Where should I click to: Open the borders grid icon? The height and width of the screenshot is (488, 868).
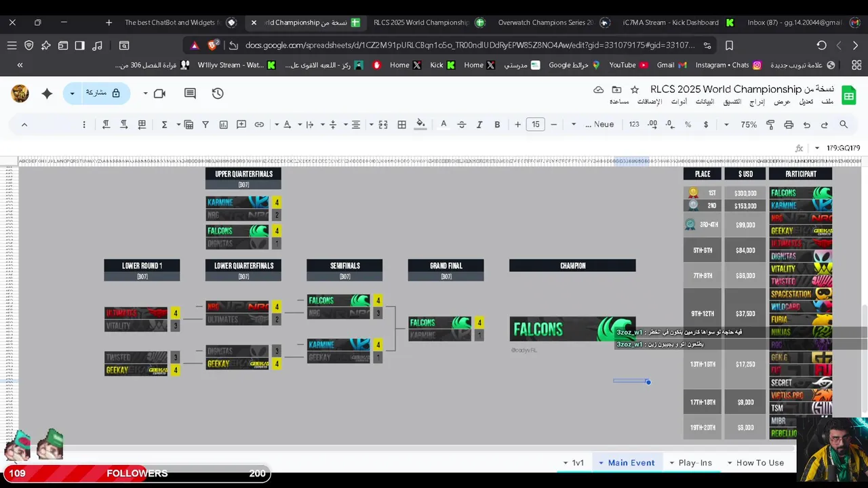402,125
